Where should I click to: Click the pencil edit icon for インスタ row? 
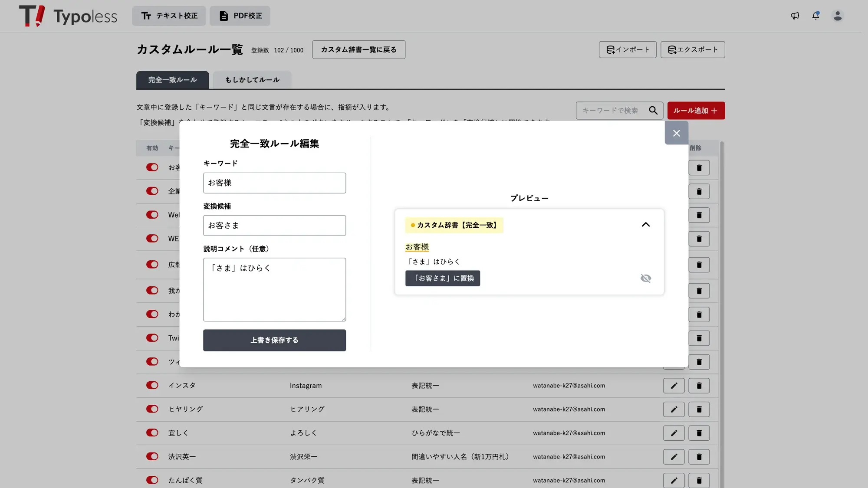pos(674,386)
